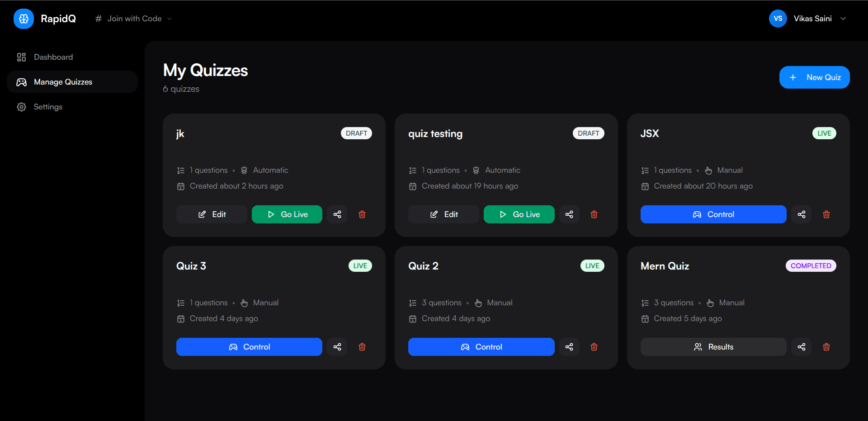This screenshot has height=421, width=868.
Task: Click the delete trash icon for quiz testing
Action: [594, 214]
